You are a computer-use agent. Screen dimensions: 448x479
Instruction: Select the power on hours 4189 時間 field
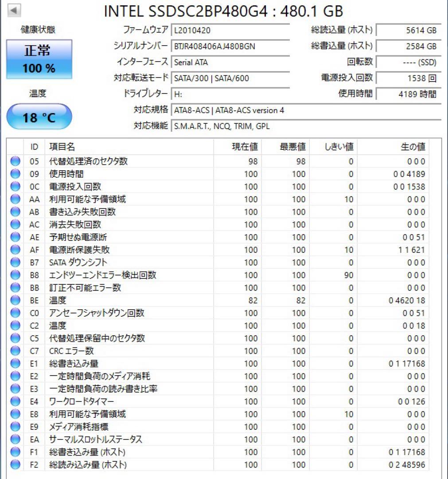(x=409, y=94)
